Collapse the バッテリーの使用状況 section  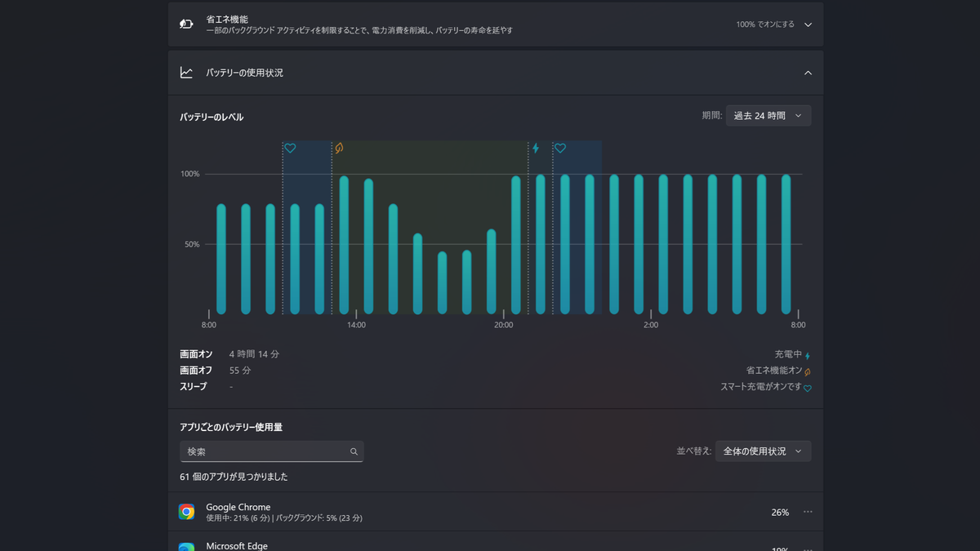pyautogui.click(x=808, y=73)
